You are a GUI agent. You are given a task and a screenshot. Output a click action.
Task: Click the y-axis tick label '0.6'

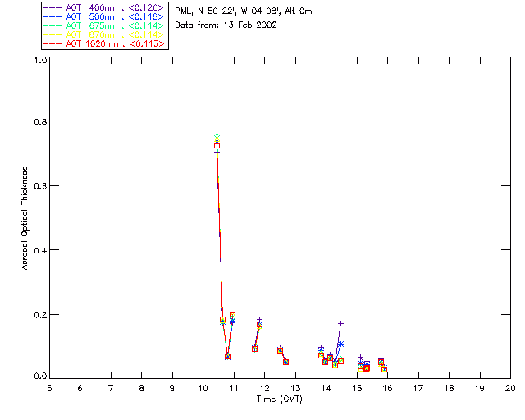click(40, 186)
